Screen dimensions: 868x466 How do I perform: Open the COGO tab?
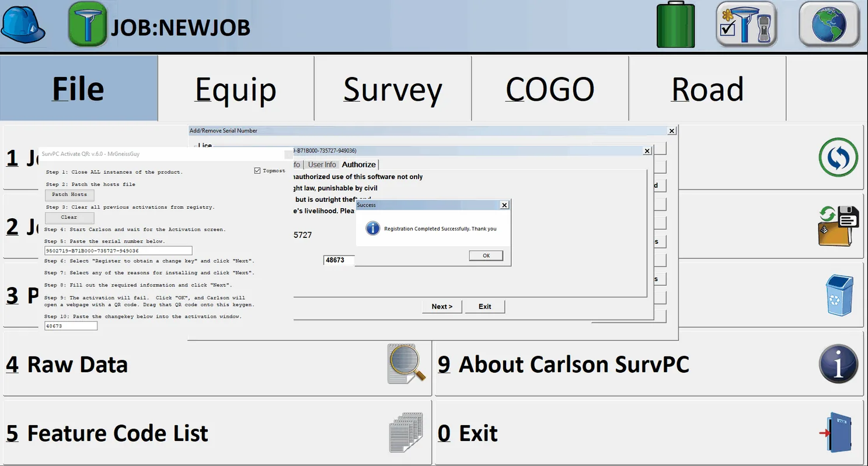(550, 89)
